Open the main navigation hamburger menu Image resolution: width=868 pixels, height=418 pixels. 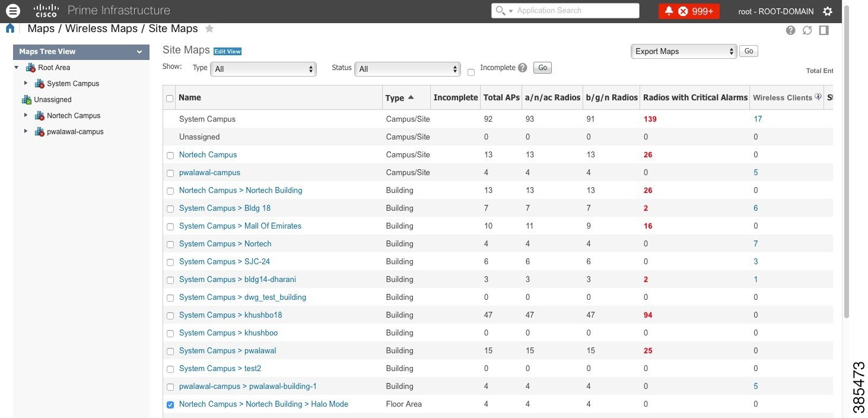[13, 10]
